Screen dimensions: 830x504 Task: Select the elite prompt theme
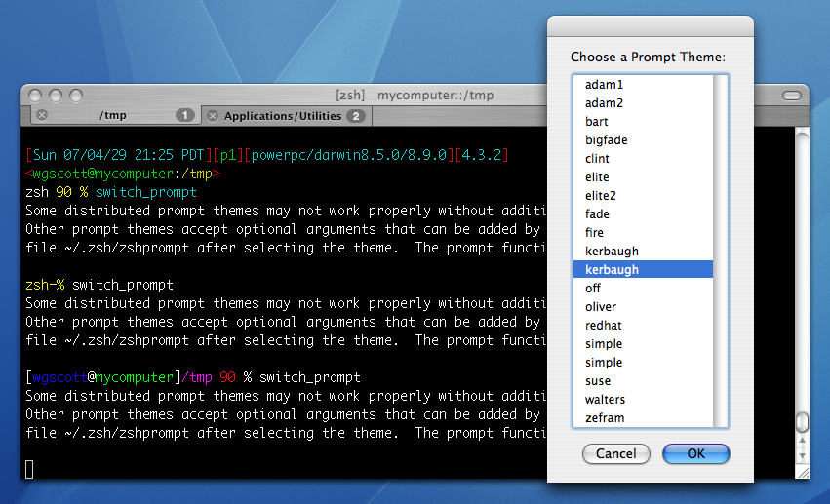pyautogui.click(x=643, y=177)
